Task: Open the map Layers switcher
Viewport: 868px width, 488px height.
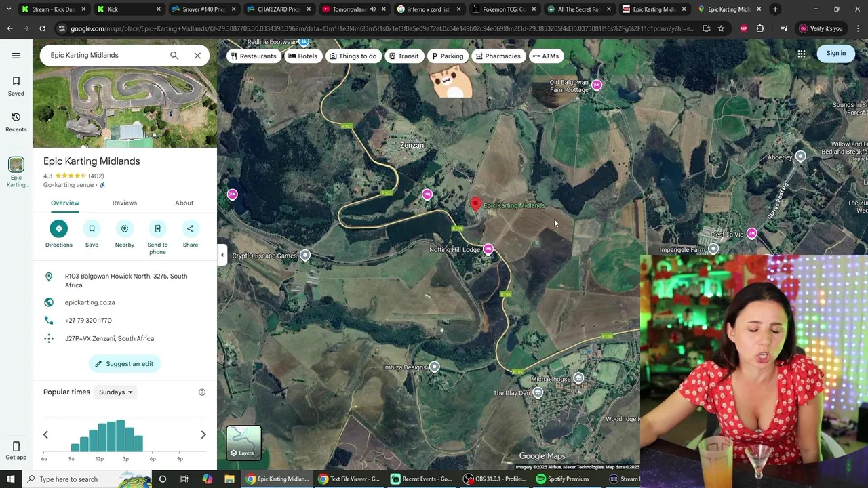Action: tap(243, 443)
